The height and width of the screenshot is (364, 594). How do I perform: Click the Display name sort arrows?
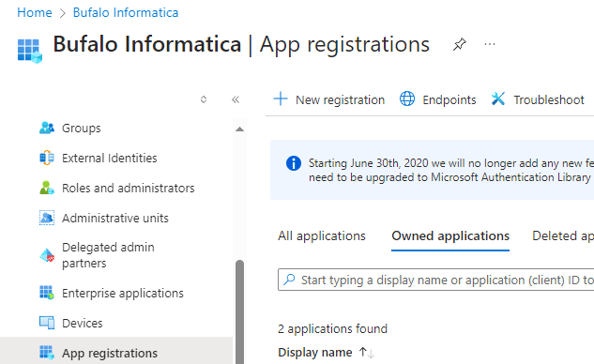tap(367, 353)
